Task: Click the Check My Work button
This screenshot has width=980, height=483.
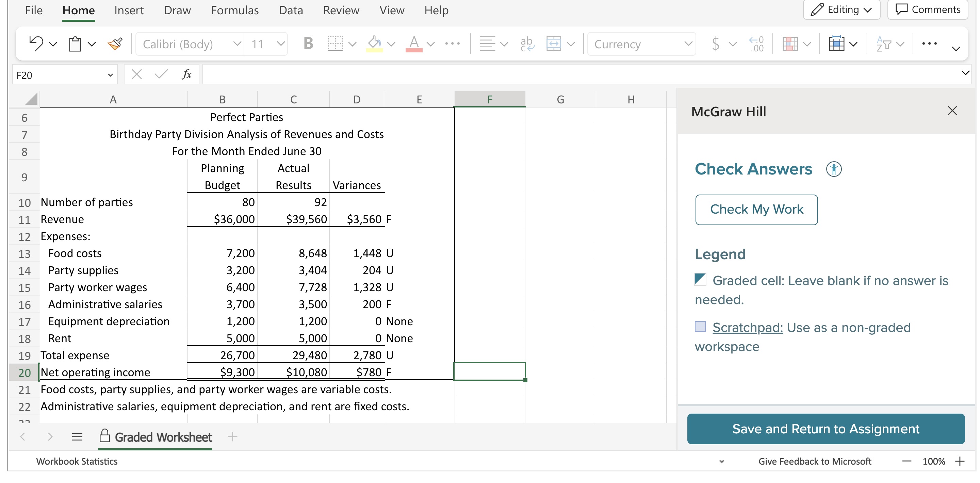Action: point(756,210)
